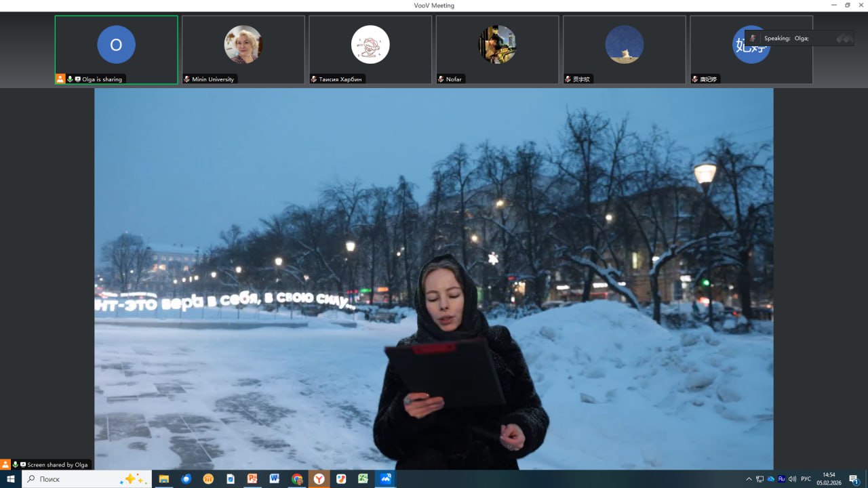
Task: Click the Screen shared by Olga label
Action: pyautogui.click(x=58, y=464)
